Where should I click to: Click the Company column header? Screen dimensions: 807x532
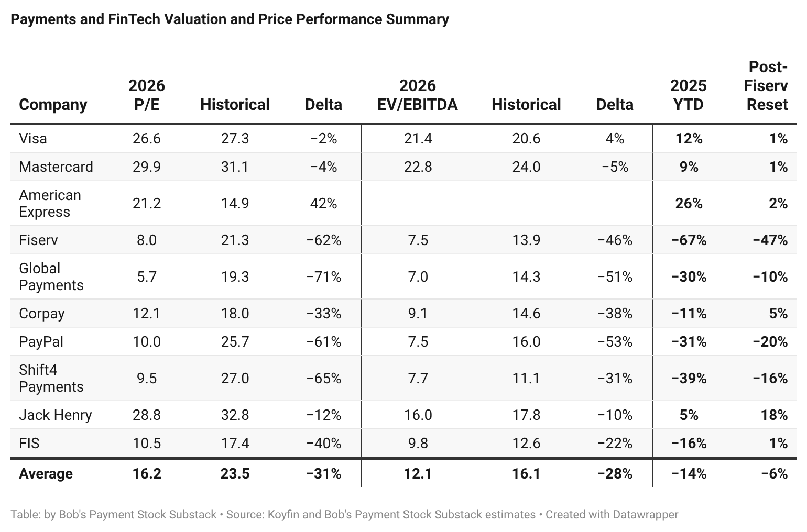53,104
